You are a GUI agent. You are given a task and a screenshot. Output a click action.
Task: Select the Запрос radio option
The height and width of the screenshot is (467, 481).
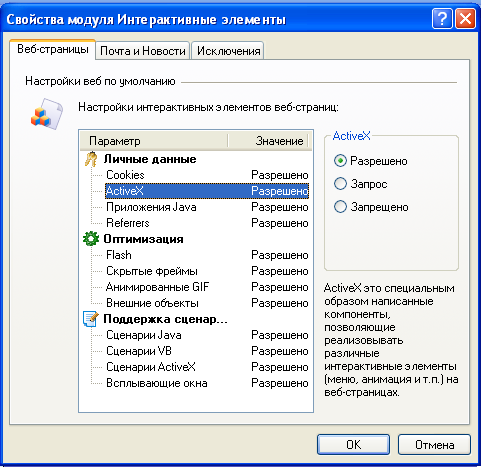point(340,184)
